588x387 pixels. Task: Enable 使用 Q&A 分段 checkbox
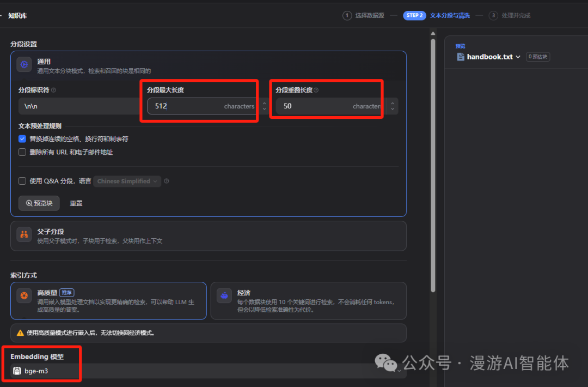(22, 181)
